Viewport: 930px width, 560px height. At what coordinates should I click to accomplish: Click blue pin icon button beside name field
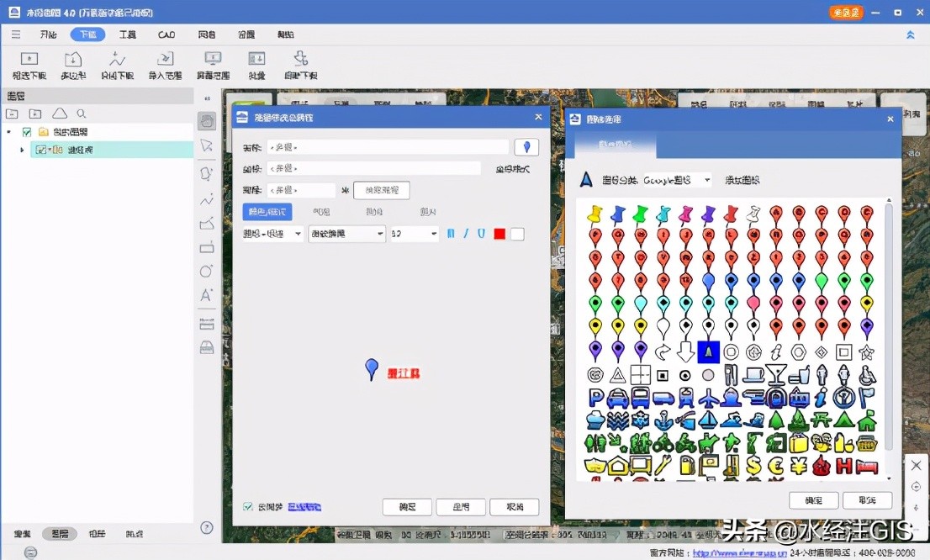[526, 147]
